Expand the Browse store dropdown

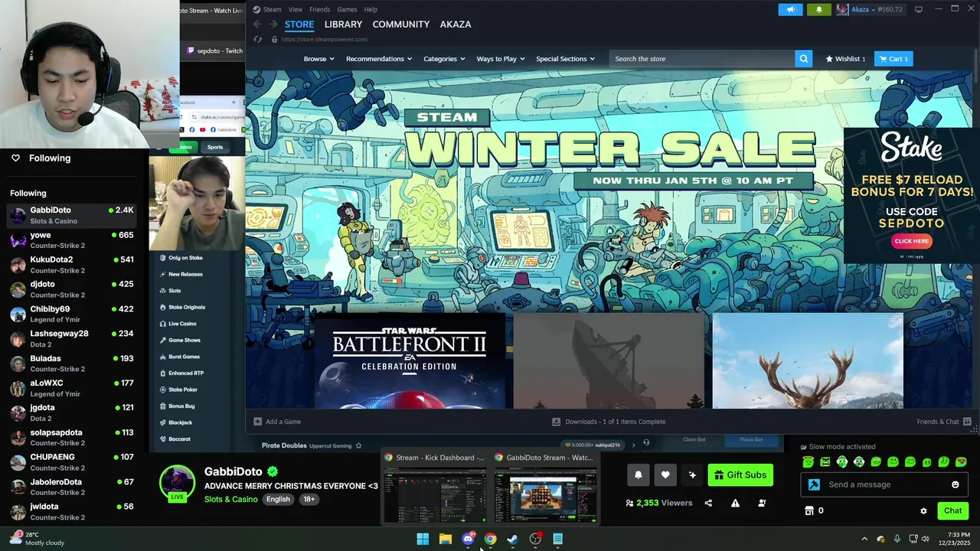[318, 58]
